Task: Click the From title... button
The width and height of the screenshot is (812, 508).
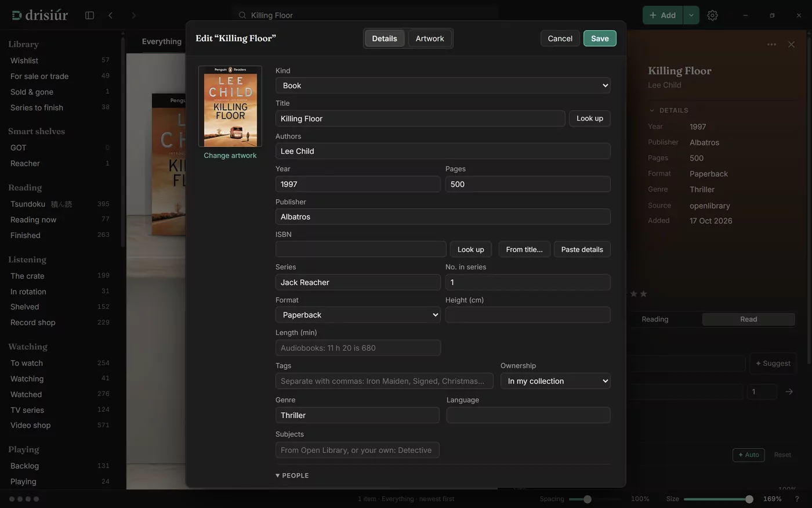Action: click(x=524, y=250)
